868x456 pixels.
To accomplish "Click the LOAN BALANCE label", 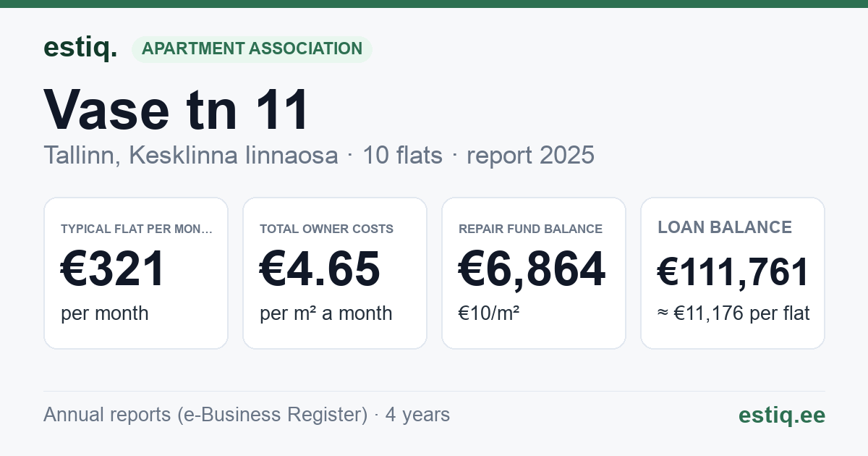I will coord(725,227).
